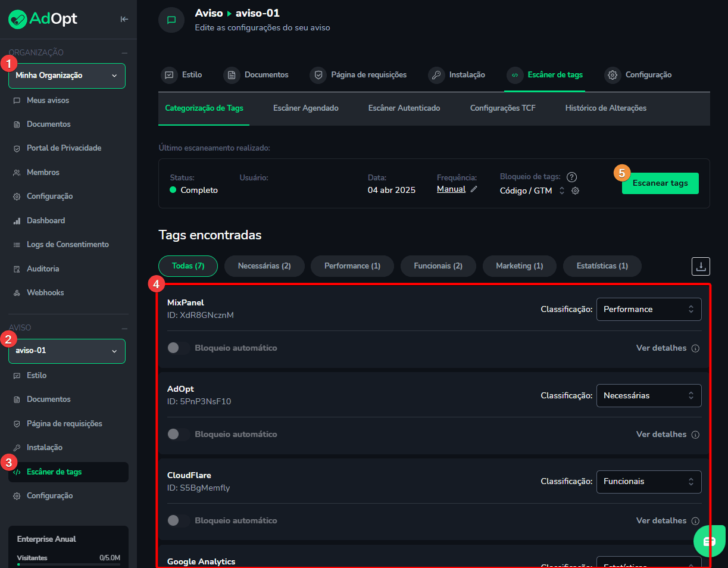This screenshot has height=568, width=728.
Task: Toggle Bloqueio automático for MixPanel
Action: coord(179,348)
